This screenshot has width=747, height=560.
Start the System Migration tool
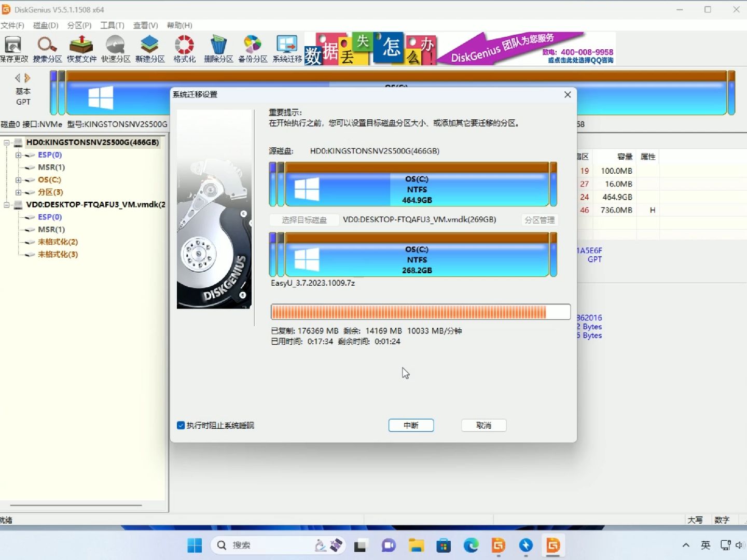[287, 49]
